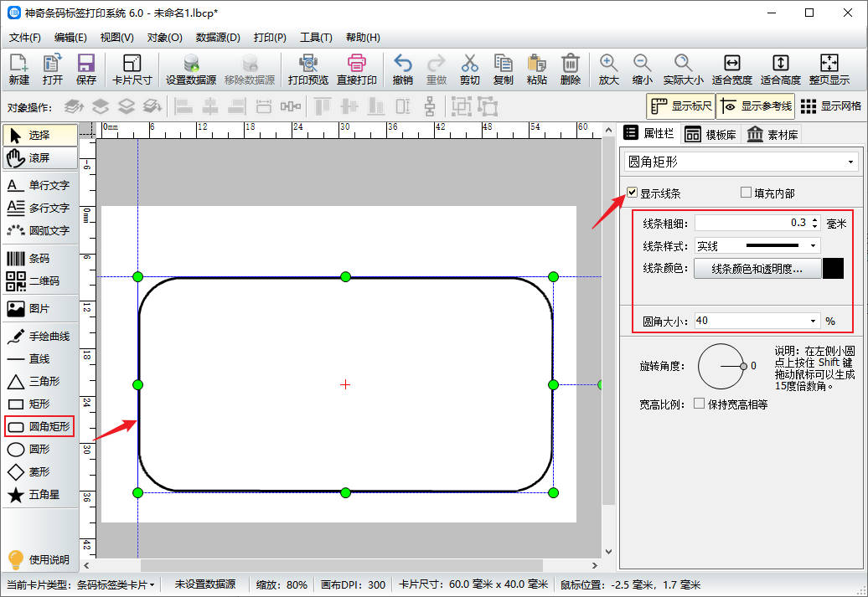Open the corner size (圆角大小) dropdown
This screenshot has height=597, width=868.
point(812,321)
